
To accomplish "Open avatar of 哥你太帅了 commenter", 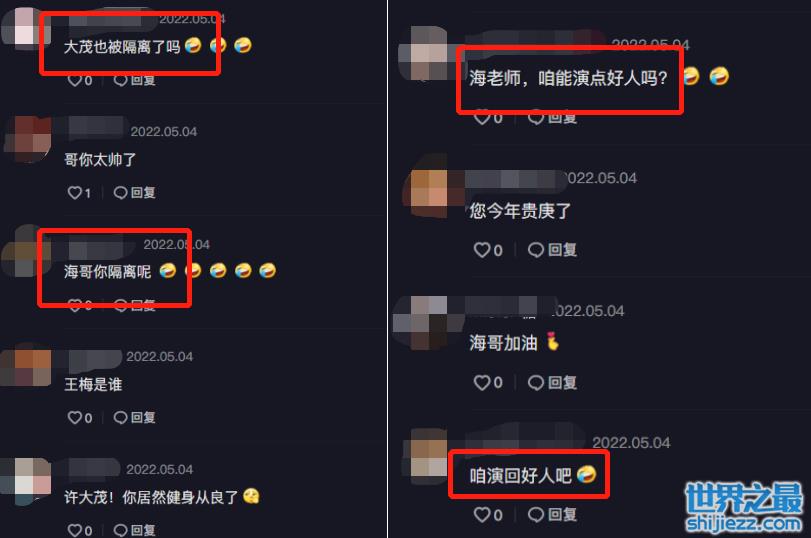I will pyautogui.click(x=28, y=139).
